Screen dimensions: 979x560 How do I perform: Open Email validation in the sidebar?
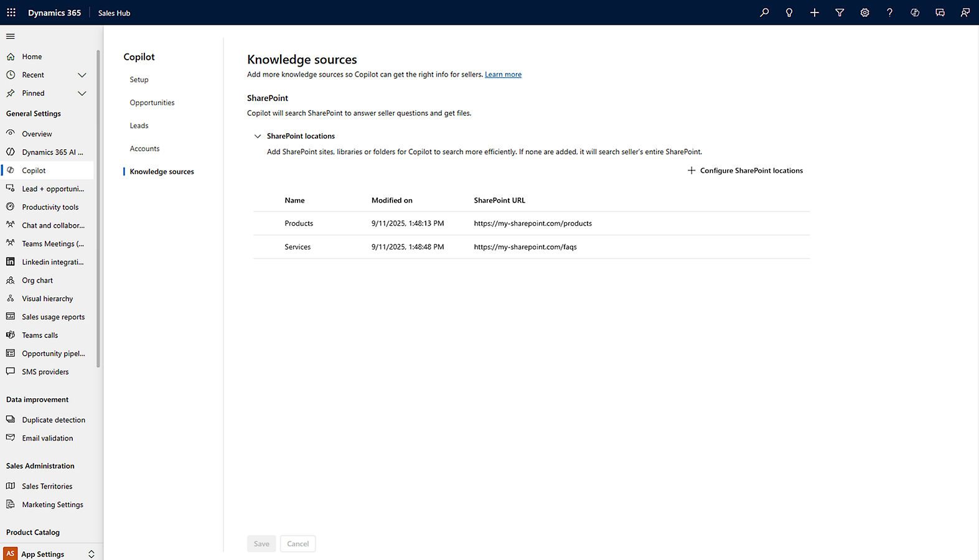pyautogui.click(x=47, y=438)
